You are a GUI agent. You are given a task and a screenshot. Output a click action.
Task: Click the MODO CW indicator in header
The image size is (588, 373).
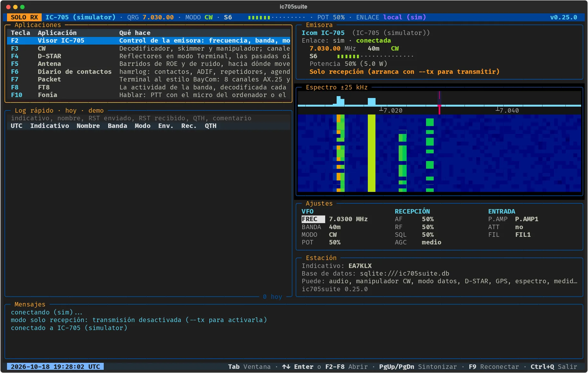click(199, 17)
